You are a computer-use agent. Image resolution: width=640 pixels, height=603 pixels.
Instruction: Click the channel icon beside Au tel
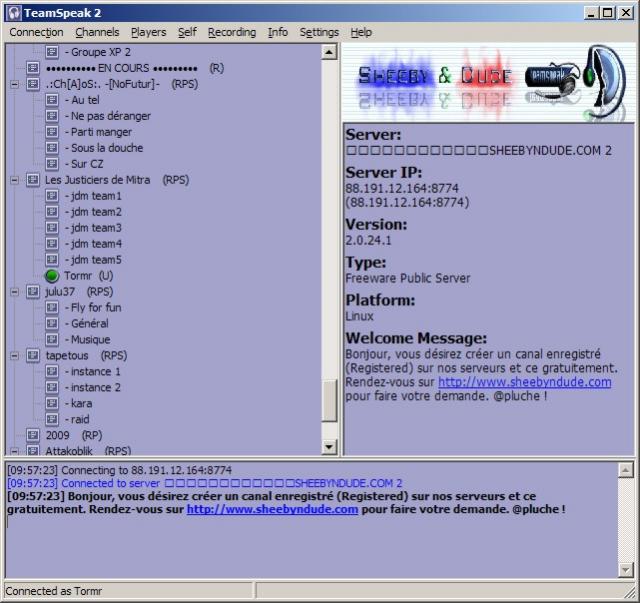52,100
